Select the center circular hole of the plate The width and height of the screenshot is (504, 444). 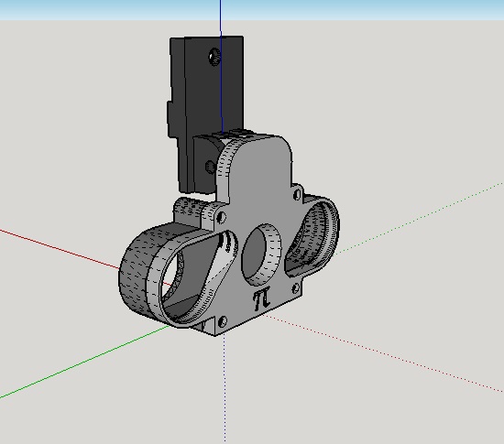[261, 255]
